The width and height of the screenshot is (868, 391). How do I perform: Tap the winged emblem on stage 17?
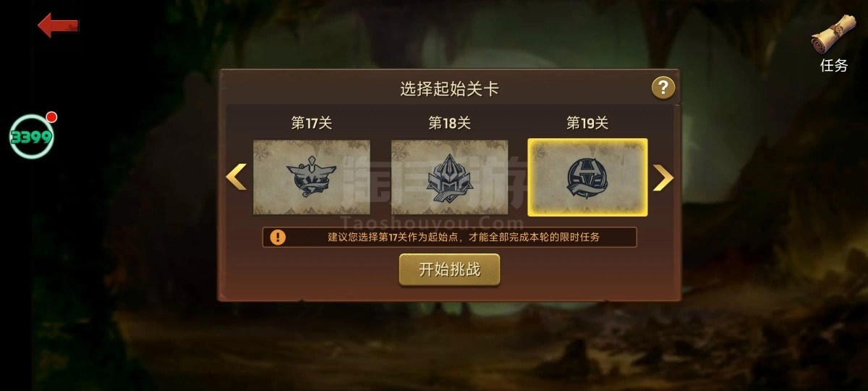pos(312,177)
